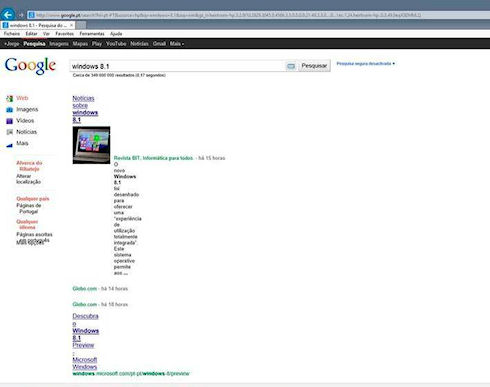Click the on-screen keyboard icon in search box

pos(291,66)
